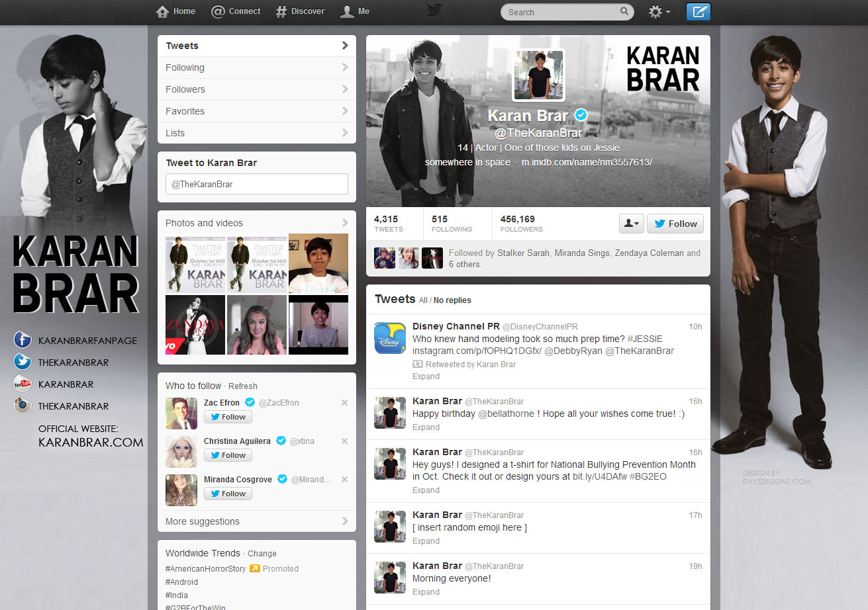Click the search magnifier icon
Viewport: 868px width, 610px height.
click(624, 11)
